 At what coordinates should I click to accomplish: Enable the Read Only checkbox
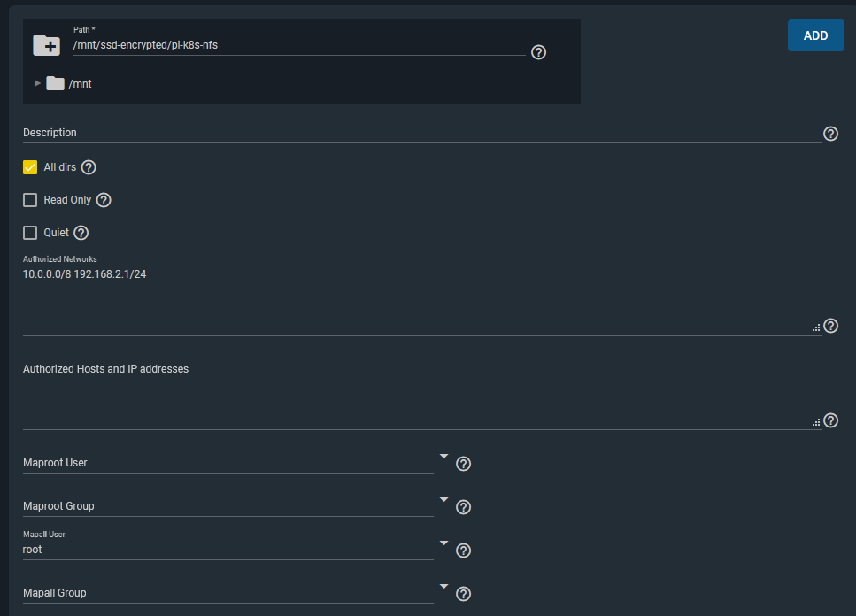click(30, 200)
